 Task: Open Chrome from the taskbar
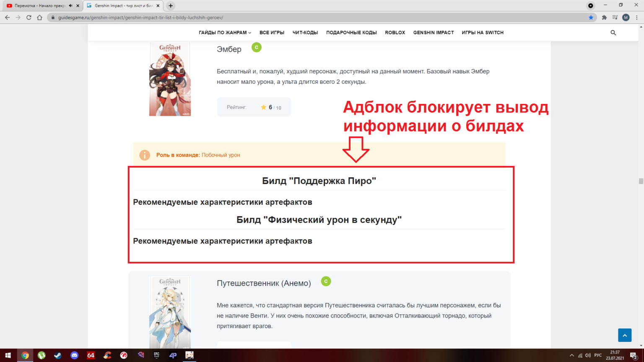(x=25, y=355)
